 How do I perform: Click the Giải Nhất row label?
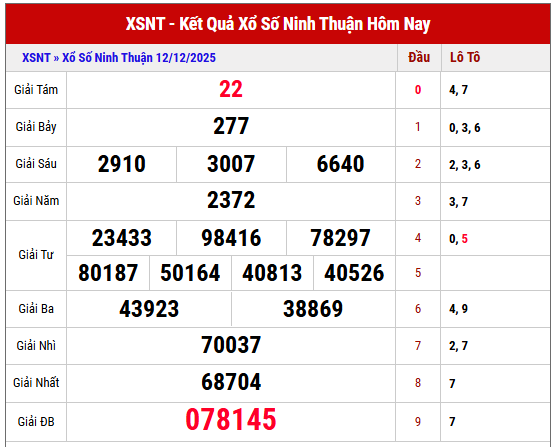[36, 383]
